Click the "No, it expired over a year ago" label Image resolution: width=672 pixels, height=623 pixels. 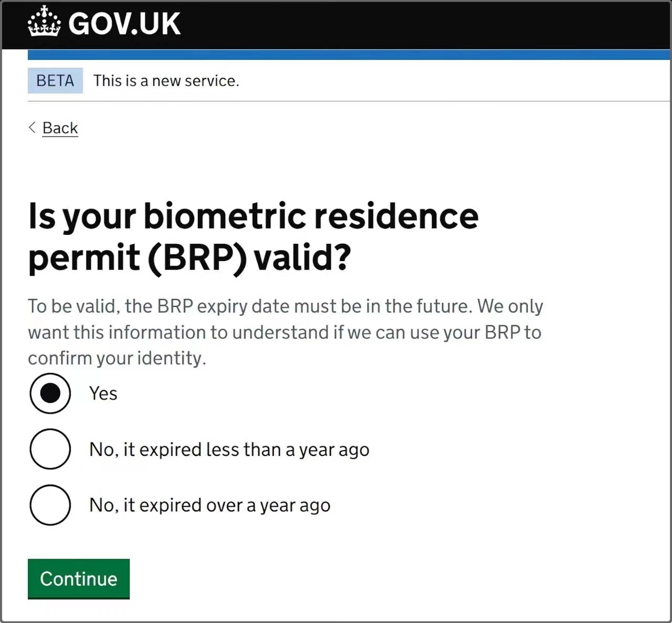pos(209,505)
